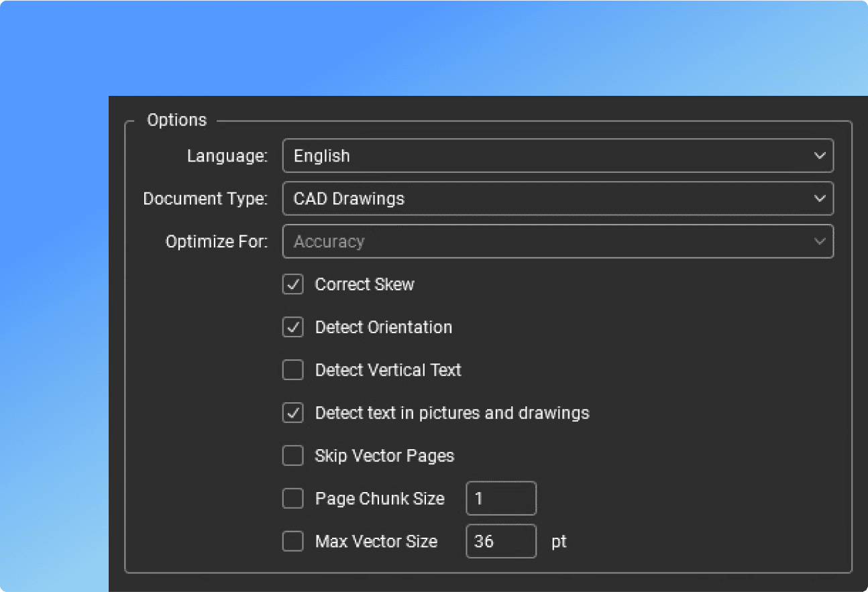This screenshot has height=592, width=868.
Task: Untick Detect text in pictures and drawings
Action: [x=293, y=413]
